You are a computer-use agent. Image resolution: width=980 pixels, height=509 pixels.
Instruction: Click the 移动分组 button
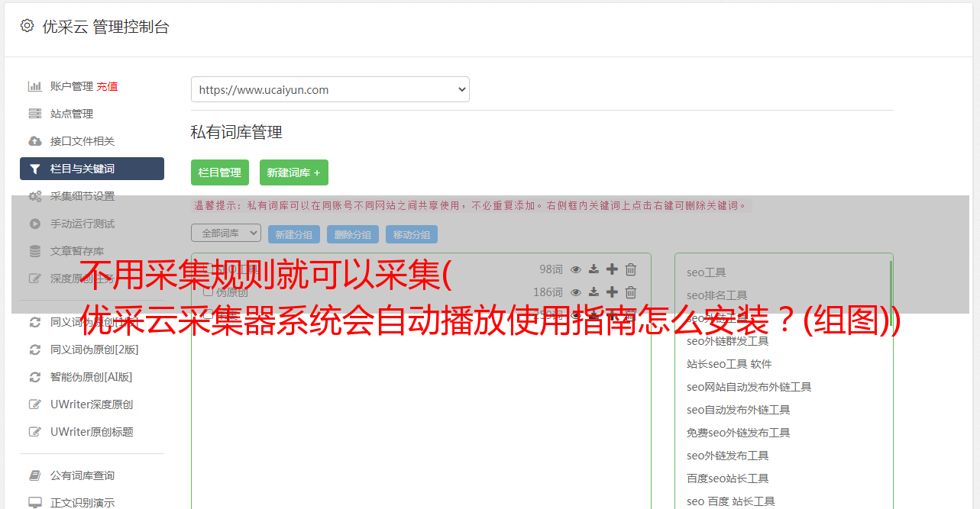(x=412, y=234)
